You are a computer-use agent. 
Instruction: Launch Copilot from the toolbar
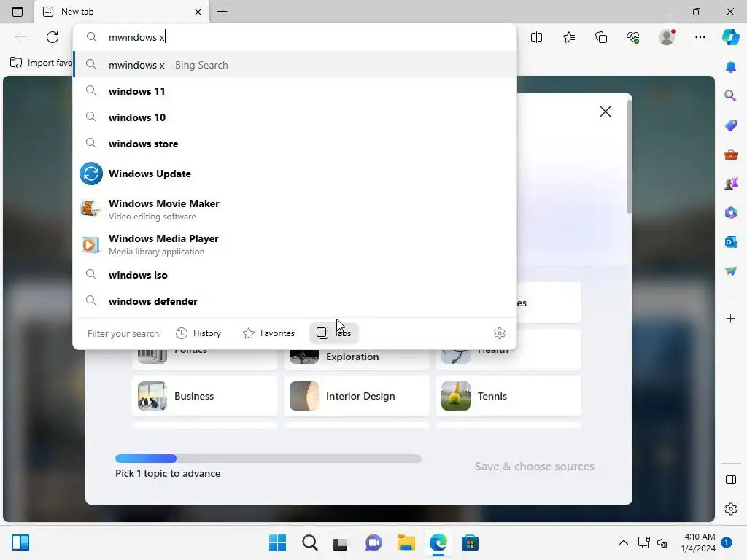731,37
